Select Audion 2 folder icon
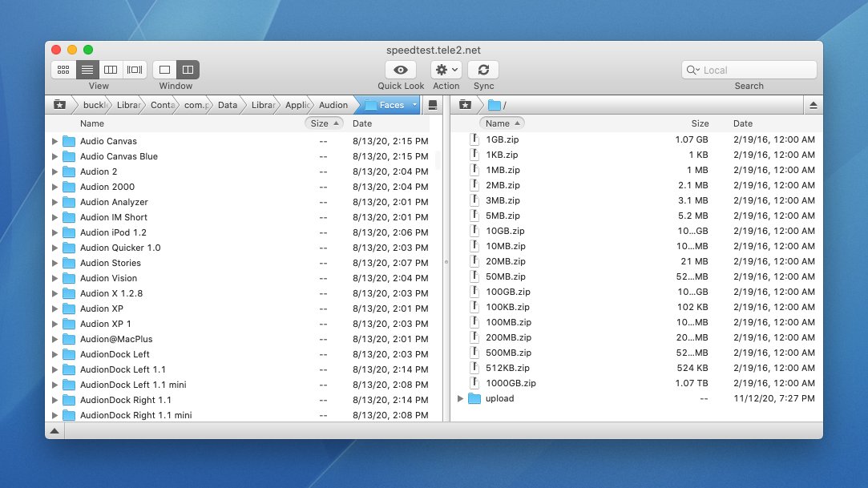The height and width of the screenshot is (488, 868). 69,171
